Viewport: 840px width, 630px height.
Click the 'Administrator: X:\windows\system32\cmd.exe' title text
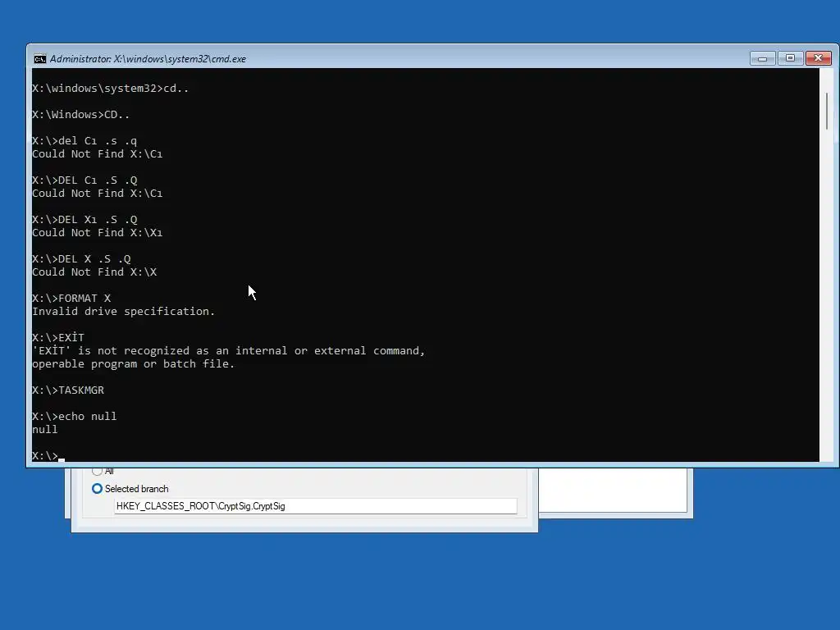(148, 59)
